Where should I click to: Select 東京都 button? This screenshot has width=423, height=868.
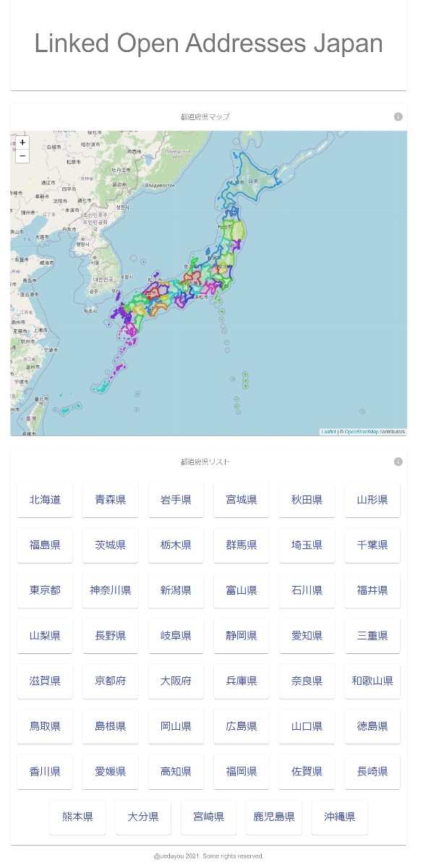pos(45,590)
